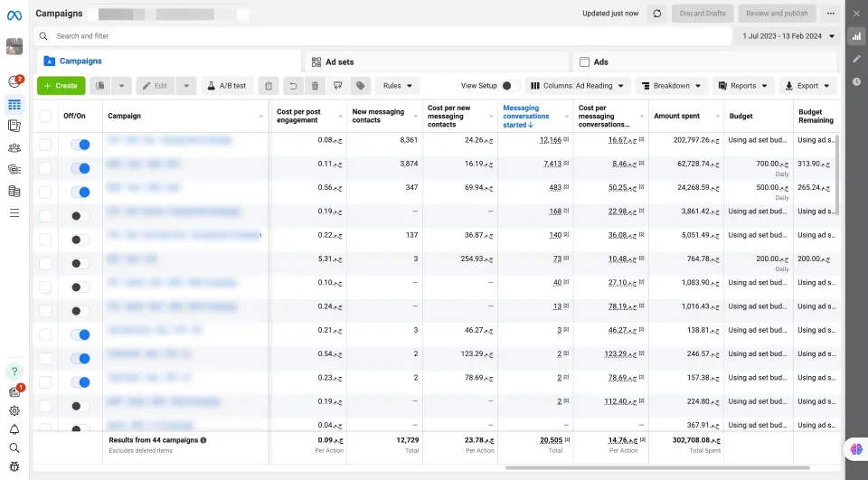The image size is (868, 480).
Task: Click the horizontal table scrollbar
Action: coord(657,468)
